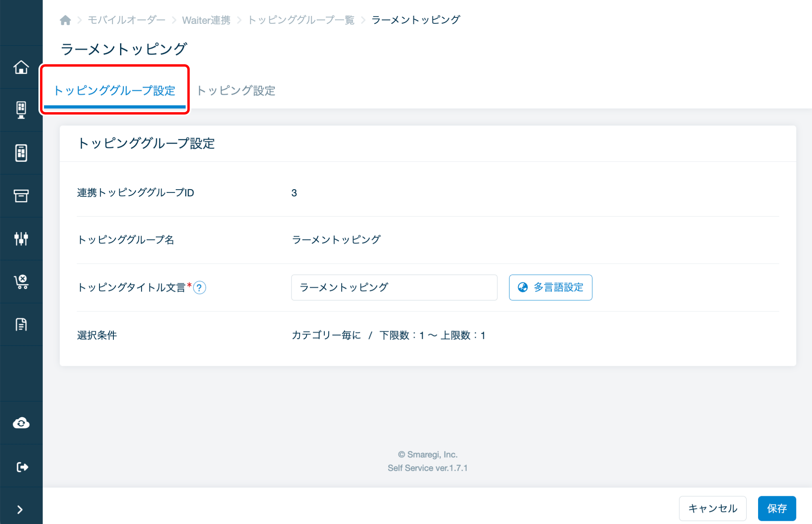Expand the sidebar with bottom chevron
812x524 pixels.
pyautogui.click(x=20, y=509)
